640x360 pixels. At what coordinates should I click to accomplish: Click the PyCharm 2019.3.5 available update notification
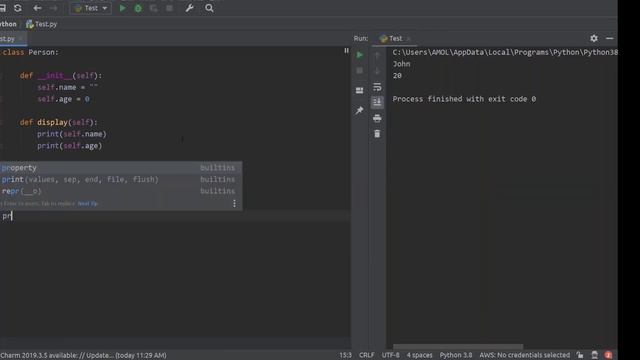(x=83, y=355)
